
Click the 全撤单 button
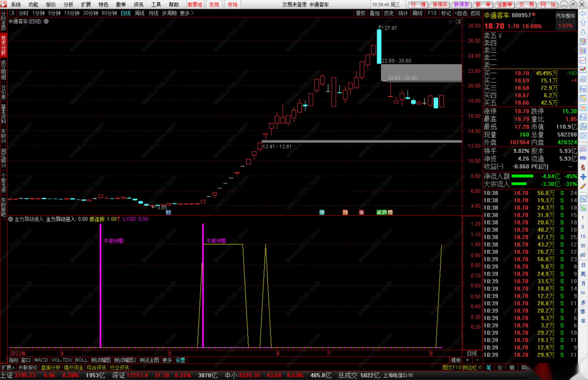pyautogui.click(x=505, y=4)
